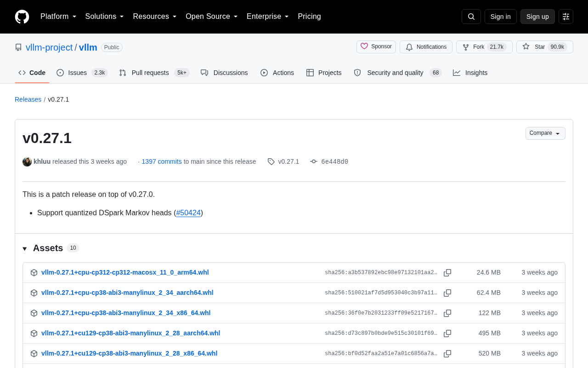The image size is (588, 368).
Task: Download vllm cpu macosx_11_0_arm64 wheel
Action: pos(125,272)
